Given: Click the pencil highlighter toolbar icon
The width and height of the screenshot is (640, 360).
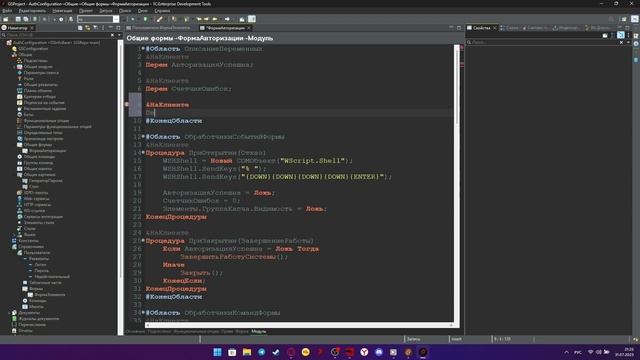Looking at the screenshot, I should click(x=160, y=19).
